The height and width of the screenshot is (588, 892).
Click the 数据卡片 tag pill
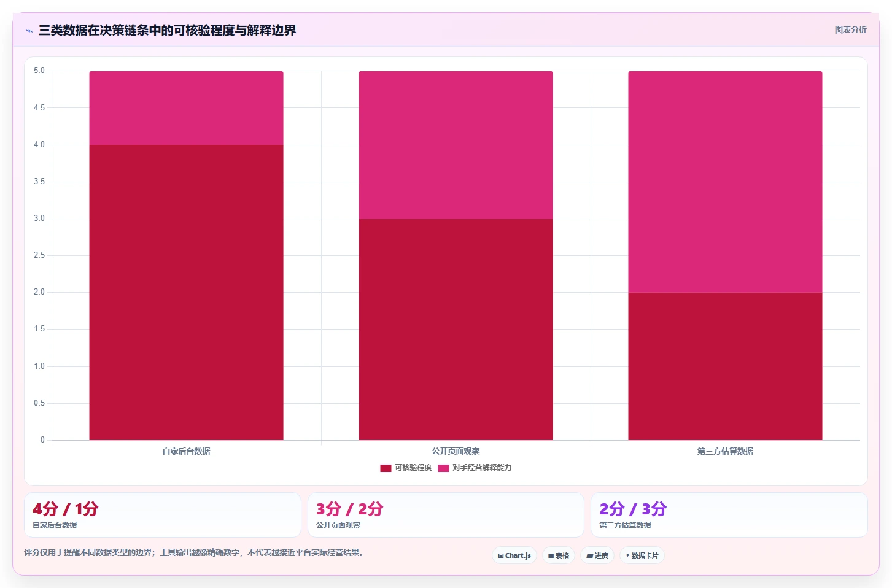[642, 555]
